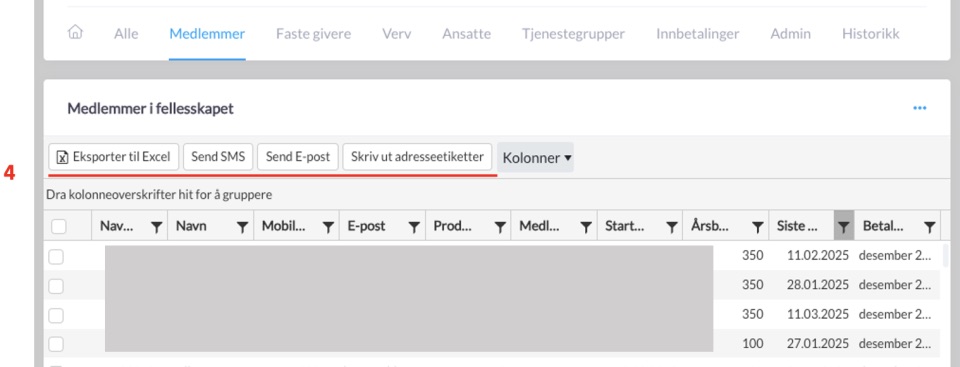Screen dimensions: 960x367
Task: Open filter on the Navn column
Action: [242, 227]
